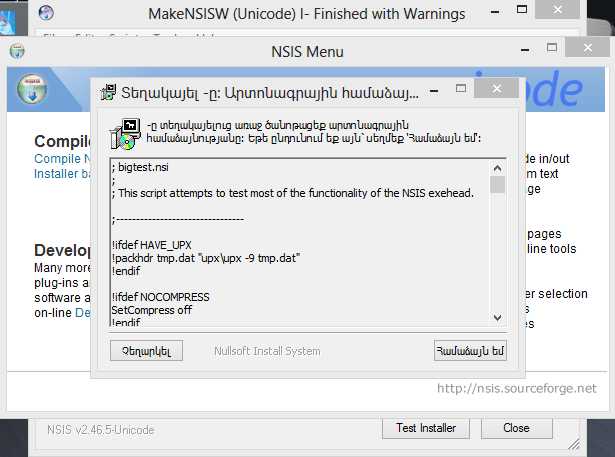The height and width of the screenshot is (457, 615).
Task: Click the Չեղարկել cancel button
Action: [146, 351]
